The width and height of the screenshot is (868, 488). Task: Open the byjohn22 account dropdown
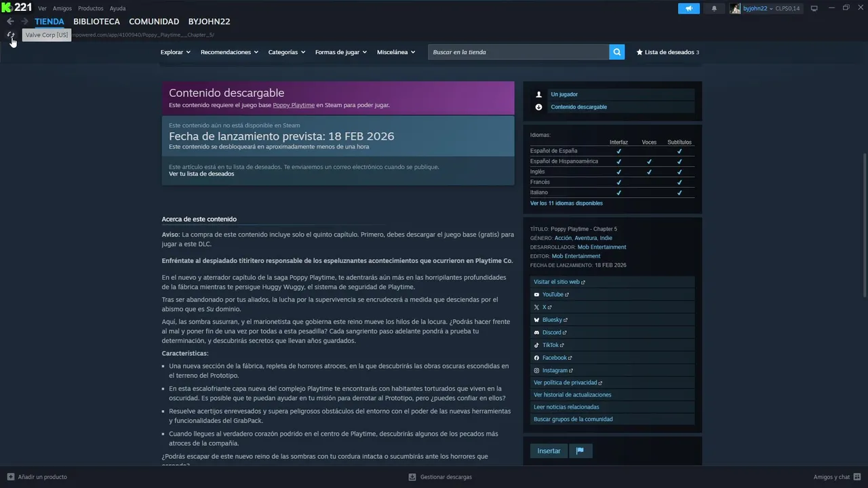(x=758, y=8)
